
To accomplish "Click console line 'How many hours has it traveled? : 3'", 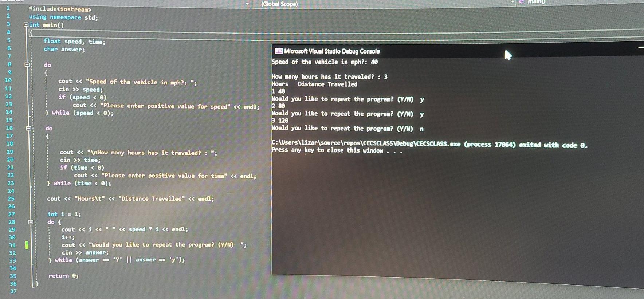I will [x=330, y=77].
